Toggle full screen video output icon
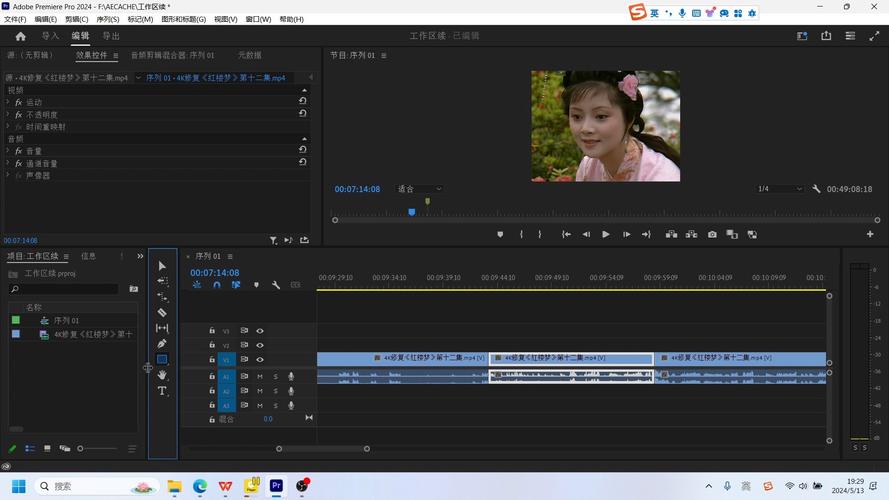The image size is (889, 500). [x=874, y=36]
